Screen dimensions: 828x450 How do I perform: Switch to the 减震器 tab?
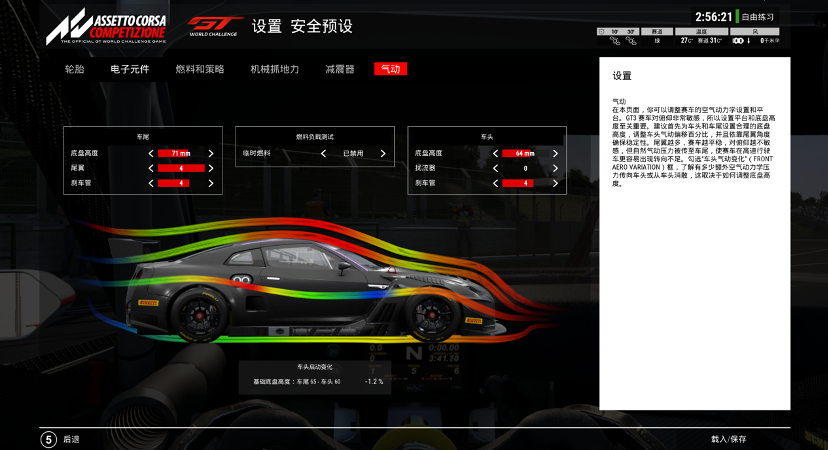tap(340, 69)
